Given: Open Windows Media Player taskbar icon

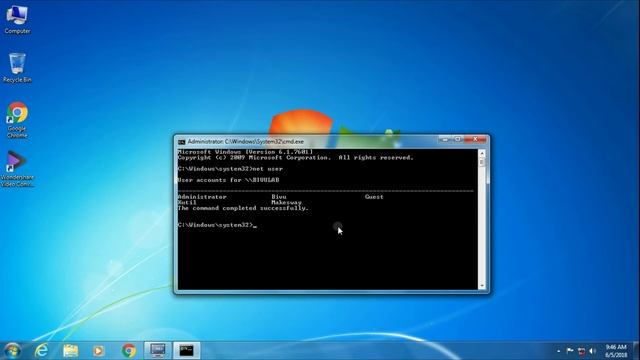Looking at the screenshot, I should click(x=98, y=350).
